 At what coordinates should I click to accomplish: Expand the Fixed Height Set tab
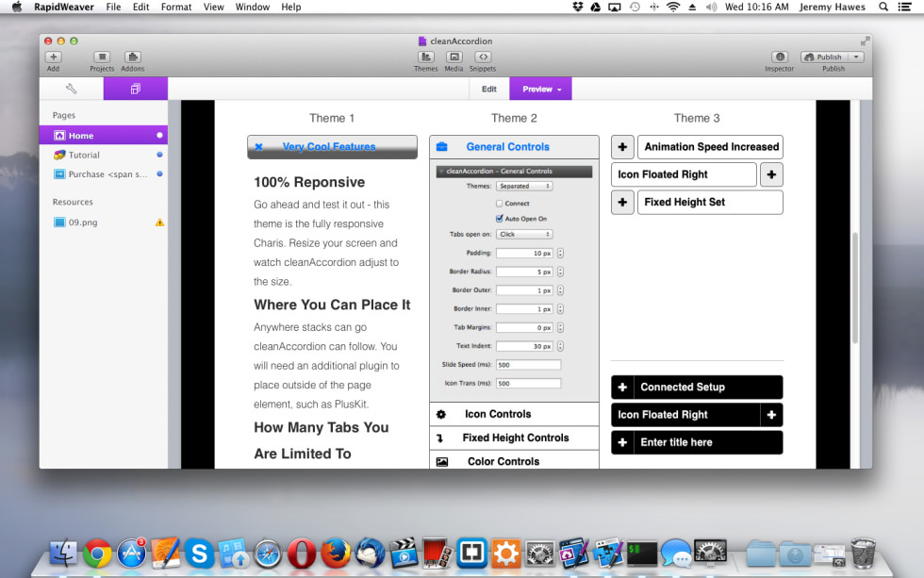click(x=710, y=202)
